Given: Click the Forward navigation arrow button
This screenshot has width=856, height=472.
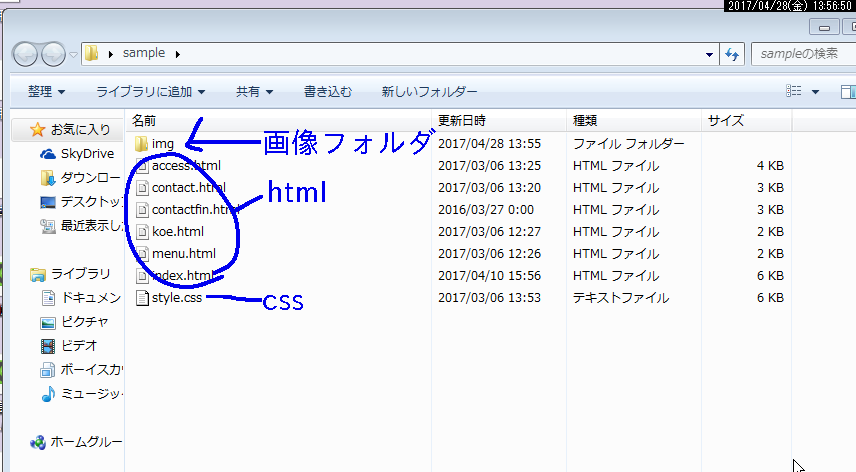Looking at the screenshot, I should point(54,54).
